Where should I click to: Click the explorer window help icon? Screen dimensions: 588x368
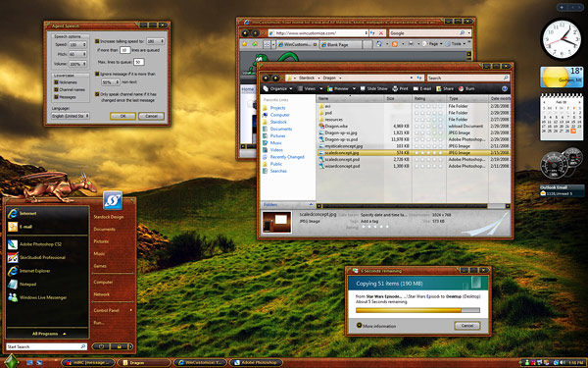coord(505,88)
